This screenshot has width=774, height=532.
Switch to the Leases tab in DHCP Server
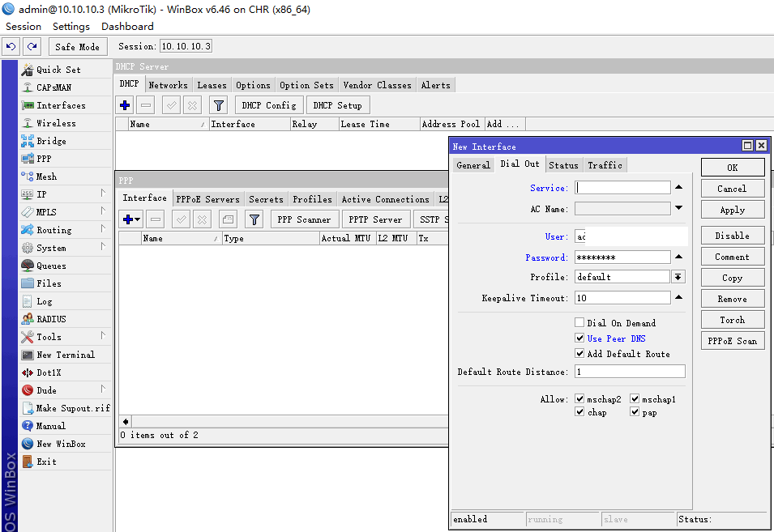(x=212, y=85)
